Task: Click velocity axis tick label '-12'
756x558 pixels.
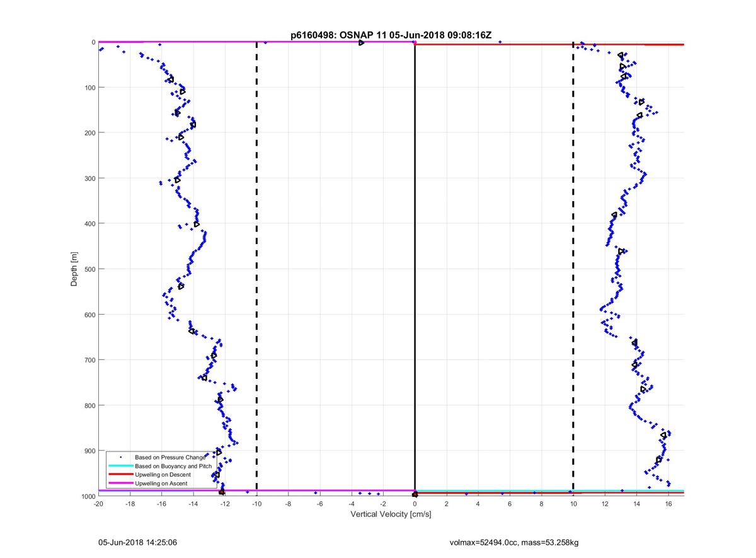Action: point(225,504)
